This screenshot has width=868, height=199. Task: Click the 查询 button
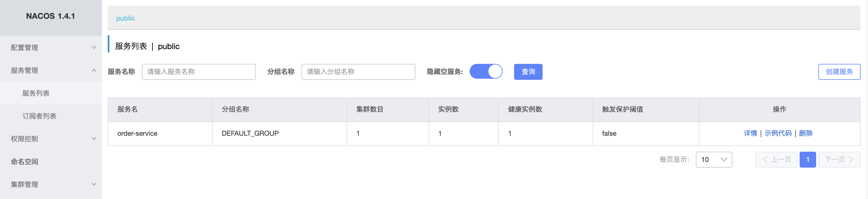pos(528,72)
